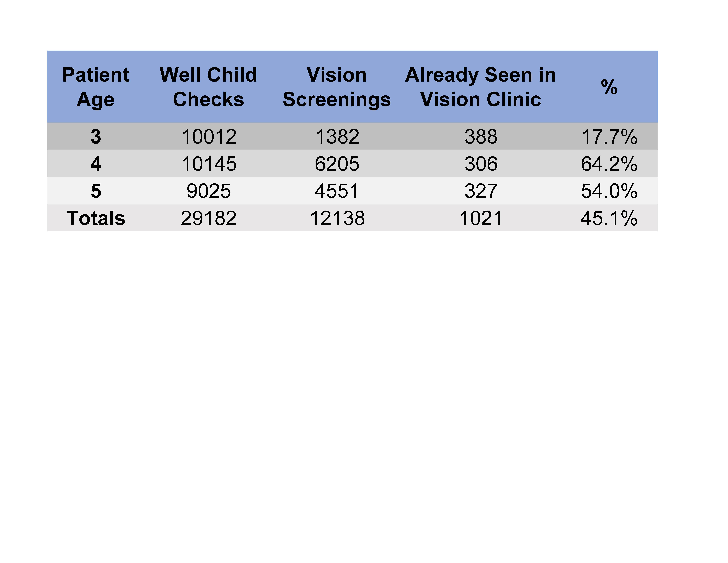Click the 29182 total cell
Screen dimensions: 728x563
(x=209, y=218)
